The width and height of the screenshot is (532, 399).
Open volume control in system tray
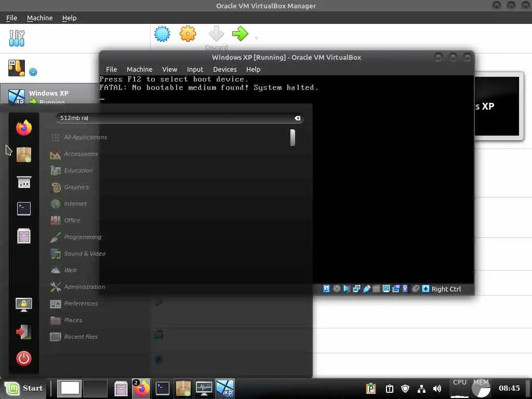tap(437, 388)
